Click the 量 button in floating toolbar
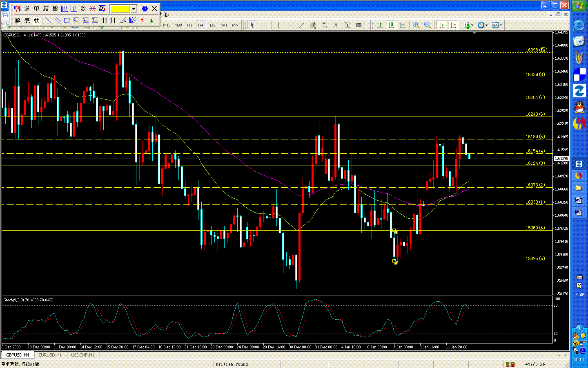This screenshot has height=368, width=588. click(27, 9)
